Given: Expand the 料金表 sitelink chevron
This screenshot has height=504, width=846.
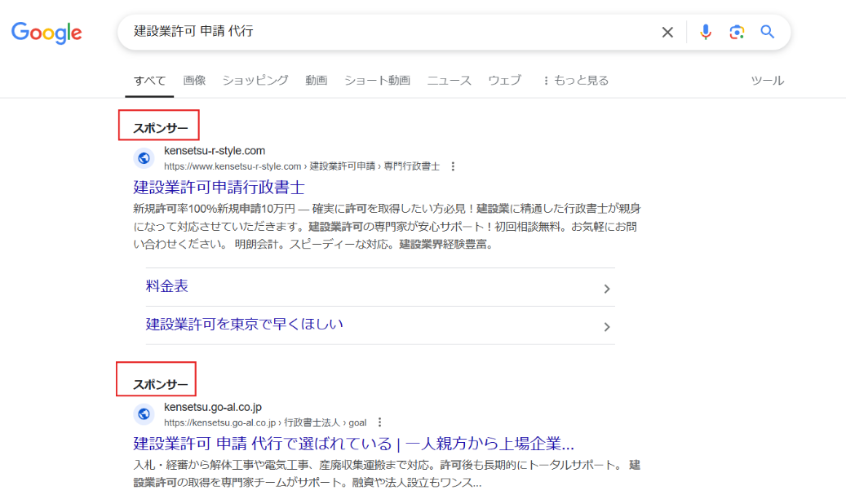Looking at the screenshot, I should pyautogui.click(x=606, y=288).
